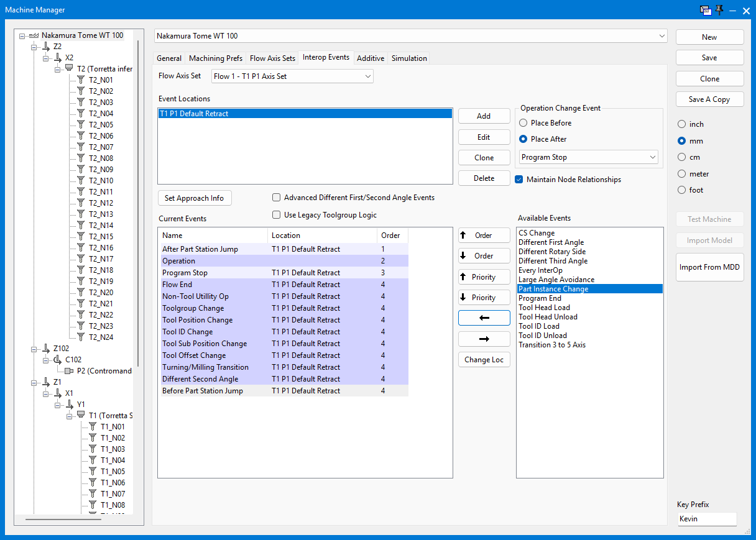Switch to the Interop Events tab
The image size is (756, 540).
point(326,57)
